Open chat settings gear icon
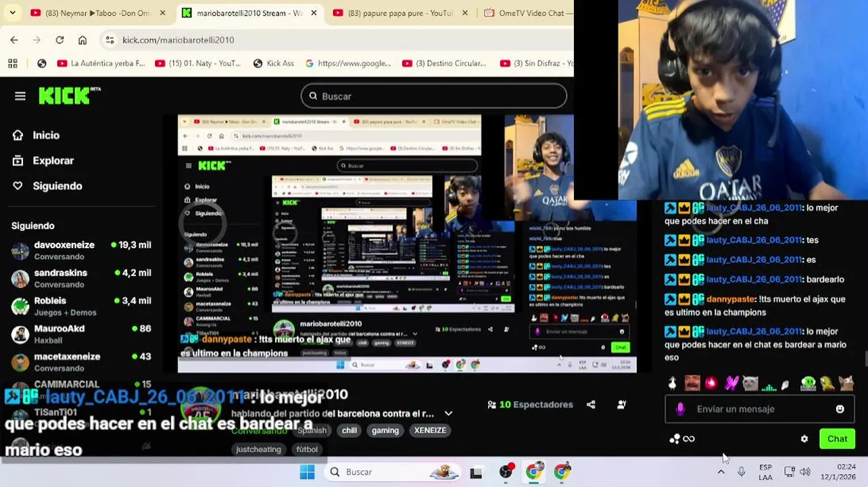Image resolution: width=868 pixels, height=487 pixels. click(x=804, y=439)
